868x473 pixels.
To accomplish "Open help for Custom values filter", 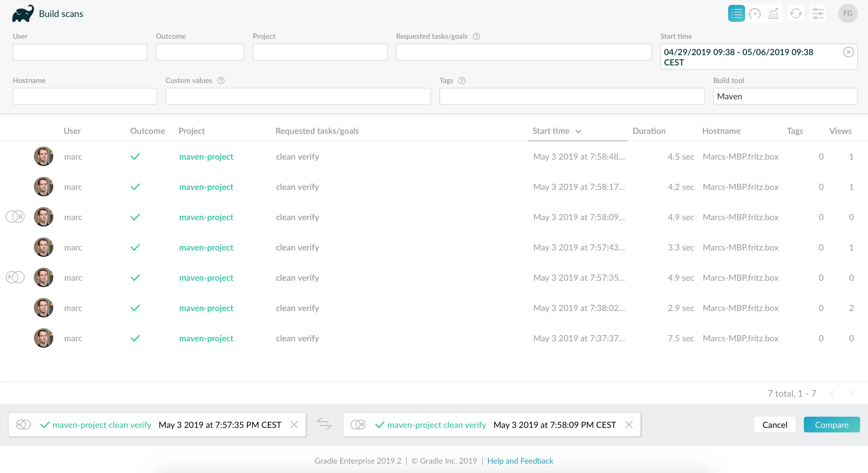I will click(x=221, y=81).
